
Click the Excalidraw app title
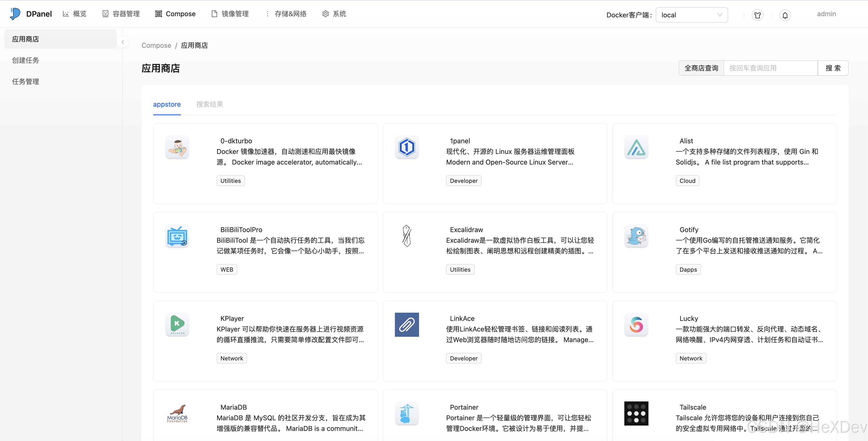point(466,230)
